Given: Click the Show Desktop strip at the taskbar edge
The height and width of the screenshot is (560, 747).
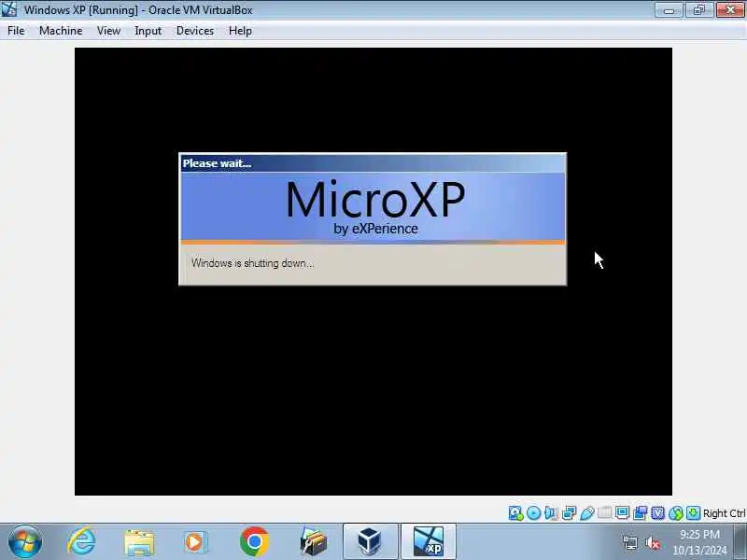Looking at the screenshot, I should point(740,541).
